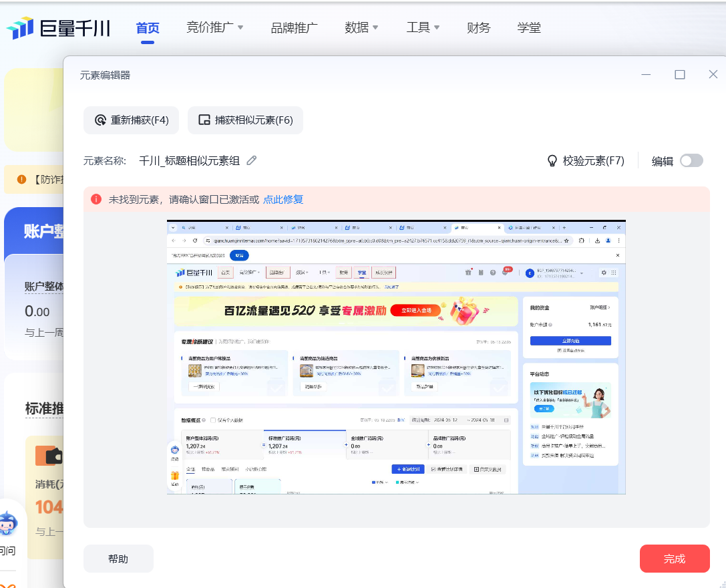Open the 品牌推广 menu item
The width and height of the screenshot is (726, 588).
click(294, 28)
